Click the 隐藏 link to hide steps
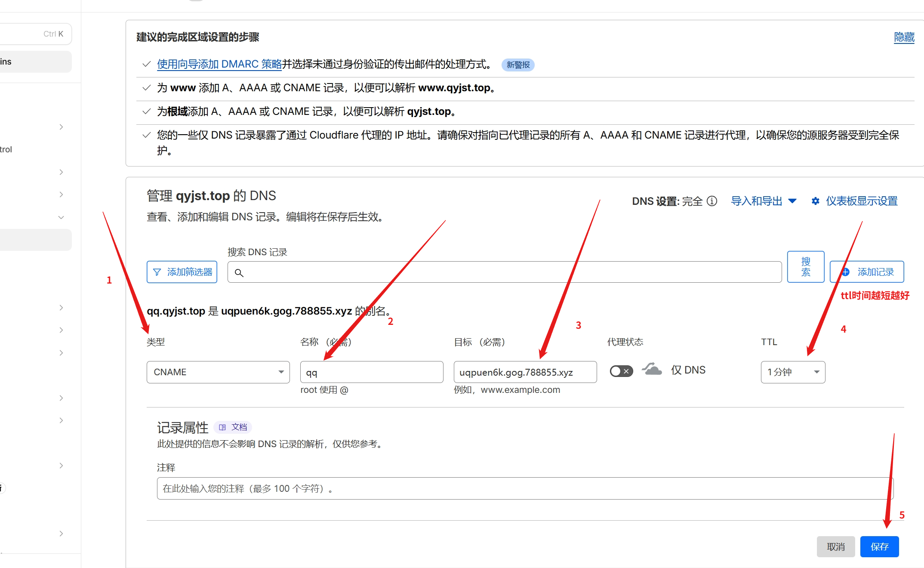The height and width of the screenshot is (568, 924). [x=904, y=37]
